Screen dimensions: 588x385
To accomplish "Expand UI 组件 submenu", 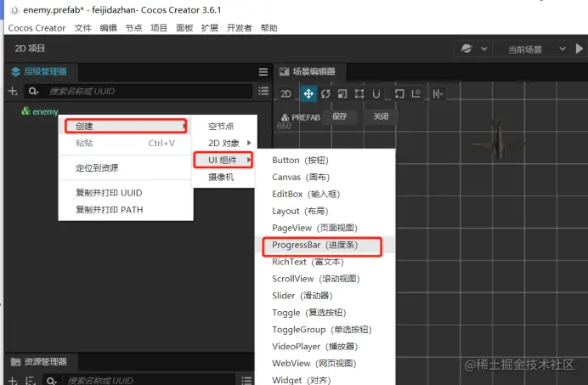I will tap(224, 161).
